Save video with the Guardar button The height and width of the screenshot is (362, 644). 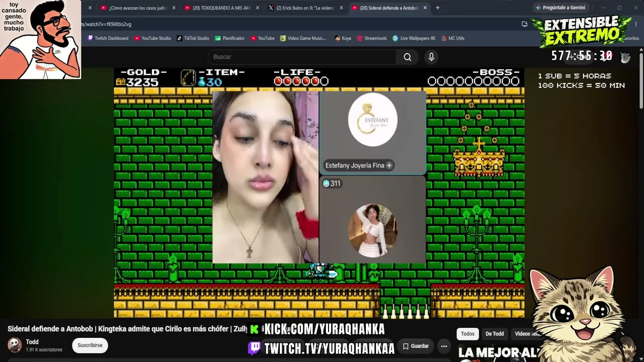[x=416, y=346]
